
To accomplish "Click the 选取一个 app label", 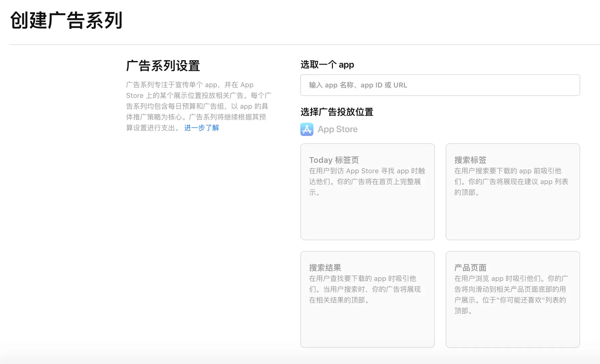I will point(327,65).
